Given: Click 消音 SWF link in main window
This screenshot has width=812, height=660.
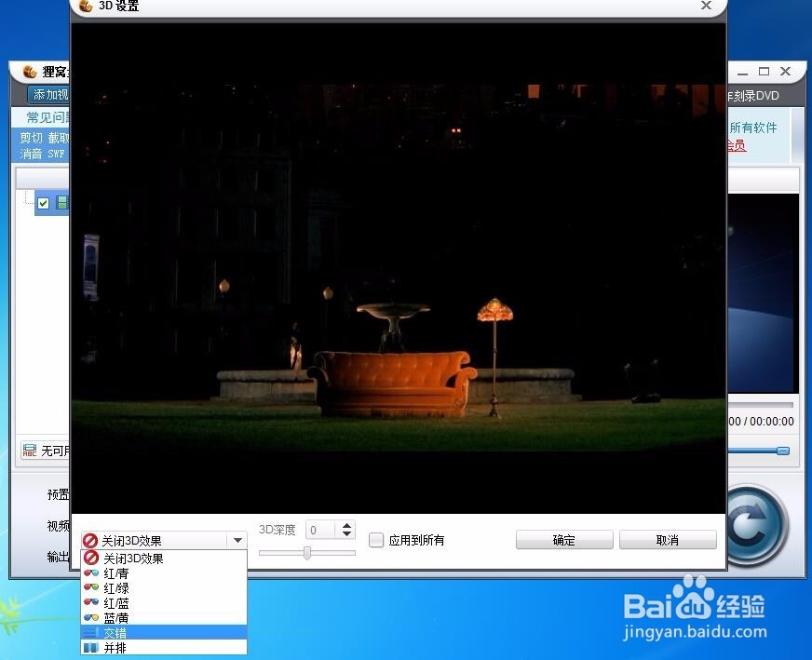Looking at the screenshot, I should (x=43, y=154).
